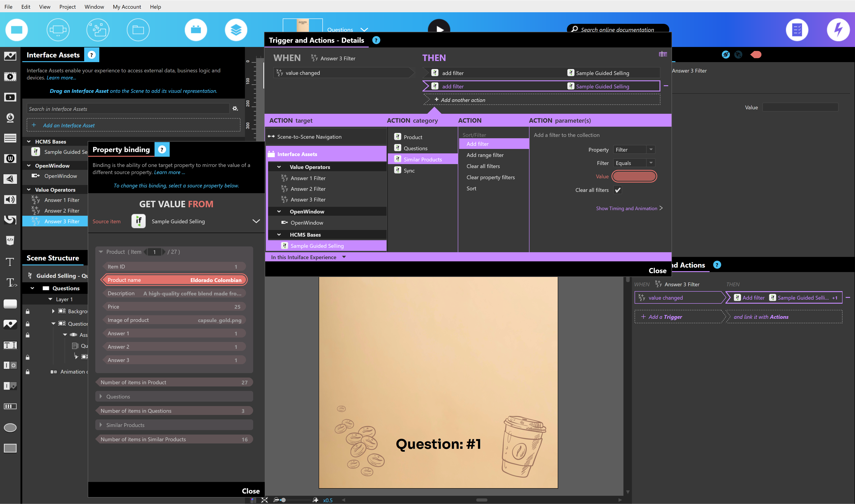Viewport: 855px width, 504px height.
Task: Open help for Property binding panel
Action: 162,149
